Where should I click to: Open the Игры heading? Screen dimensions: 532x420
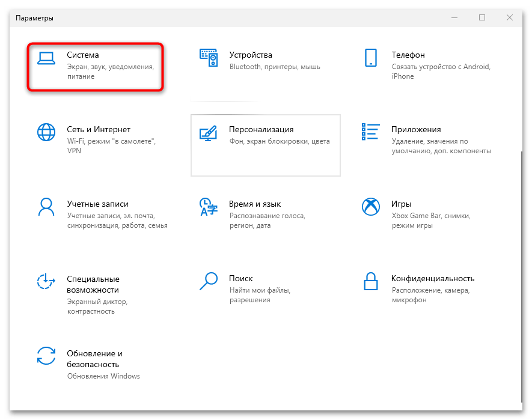coord(402,204)
